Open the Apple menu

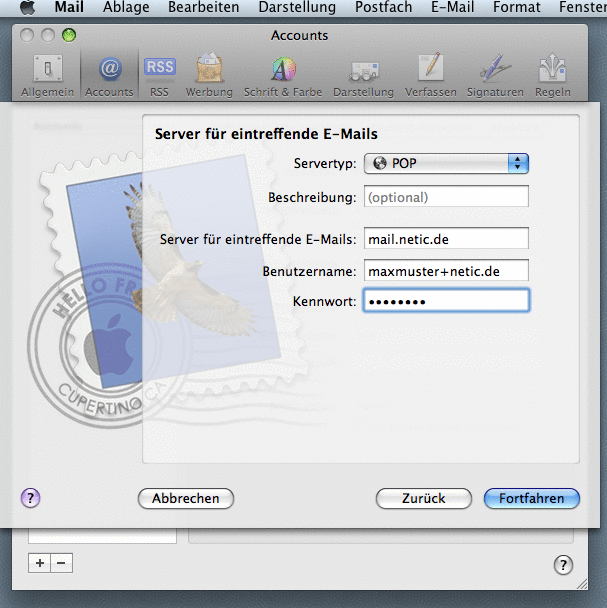tap(27, 7)
